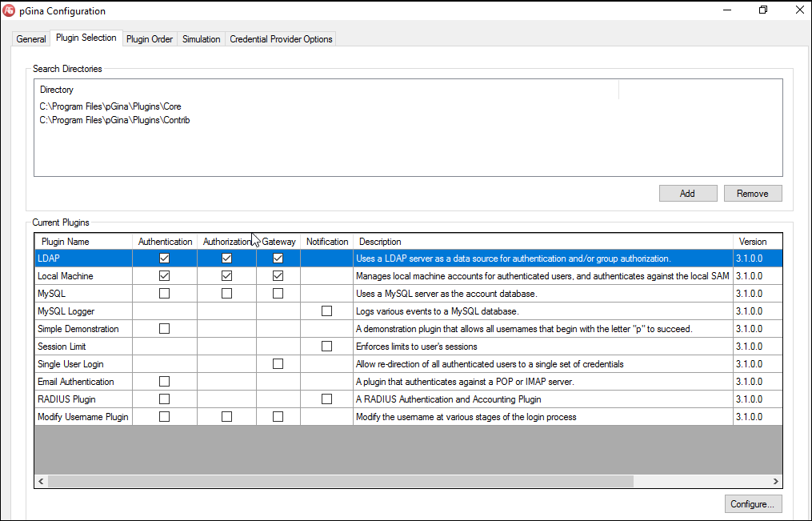This screenshot has width=812, height=521.
Task: Select the Plugins\Contrib directory entry
Action: point(114,119)
